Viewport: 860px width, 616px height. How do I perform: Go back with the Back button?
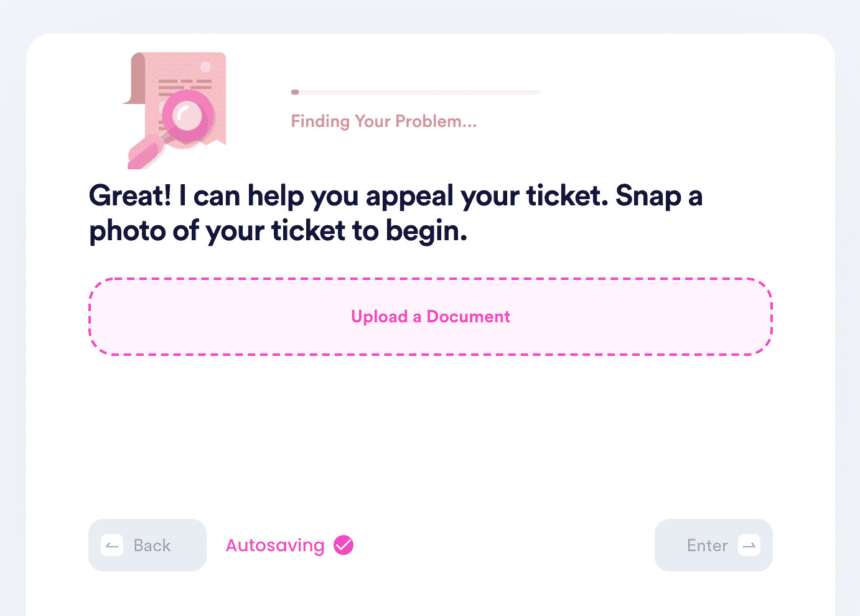coord(147,545)
